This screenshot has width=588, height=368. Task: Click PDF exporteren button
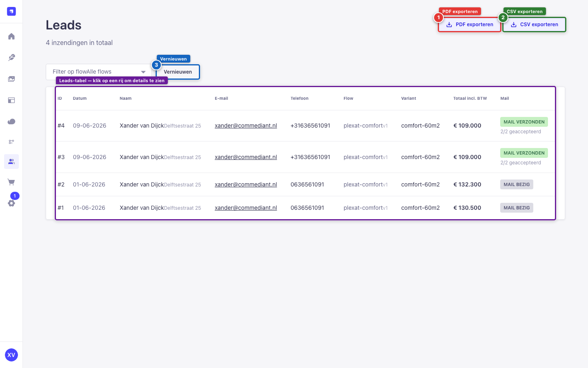470,25
